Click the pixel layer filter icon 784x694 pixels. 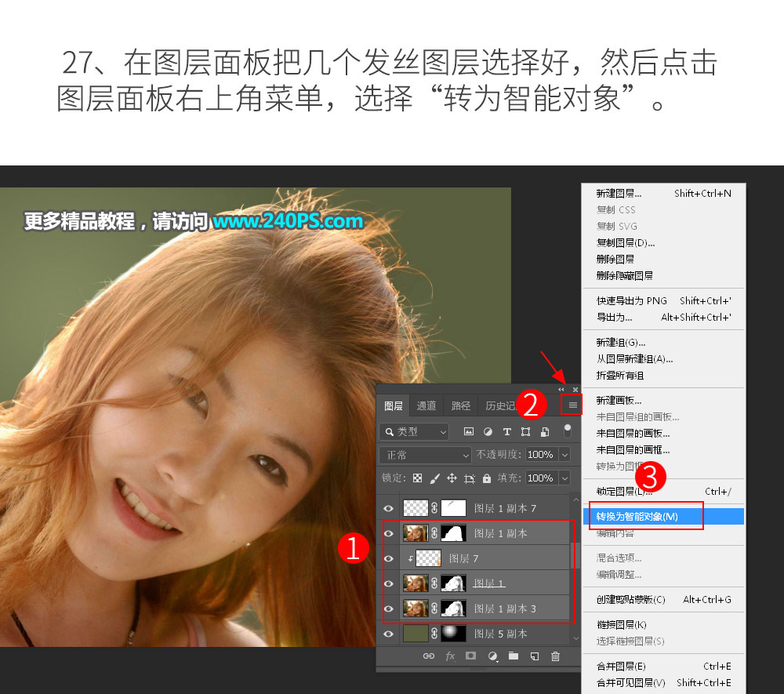469,431
